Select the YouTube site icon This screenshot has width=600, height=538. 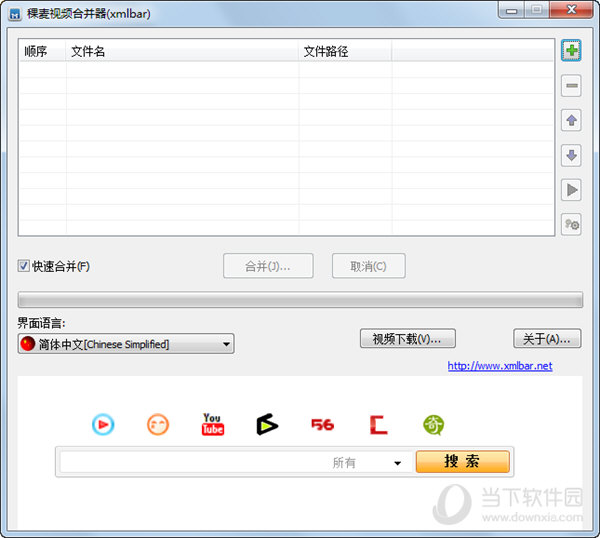212,424
